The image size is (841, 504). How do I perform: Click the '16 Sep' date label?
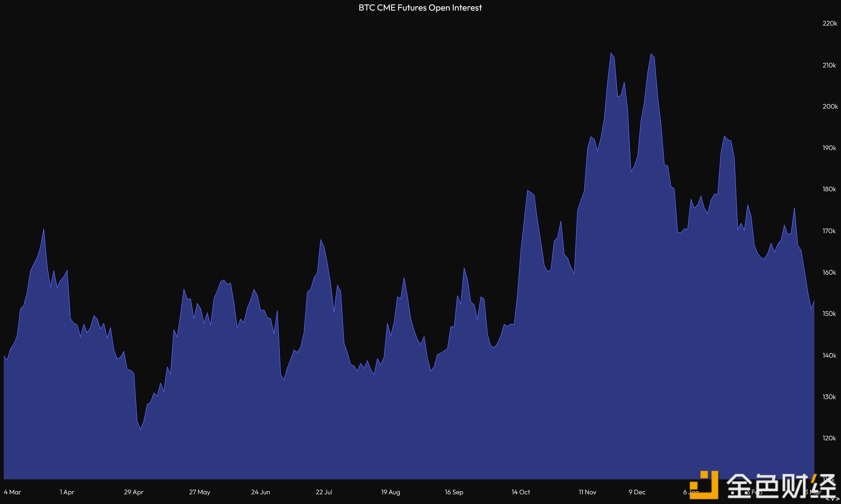click(454, 492)
